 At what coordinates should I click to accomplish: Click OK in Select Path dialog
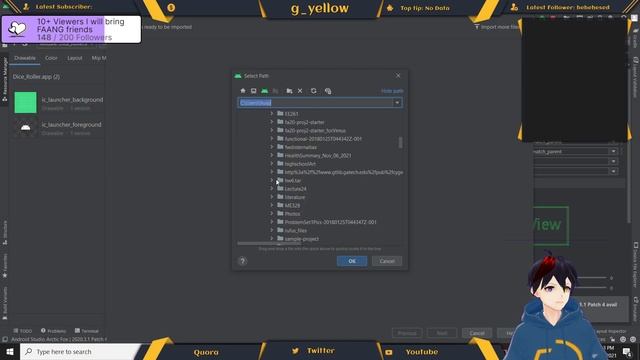352,261
